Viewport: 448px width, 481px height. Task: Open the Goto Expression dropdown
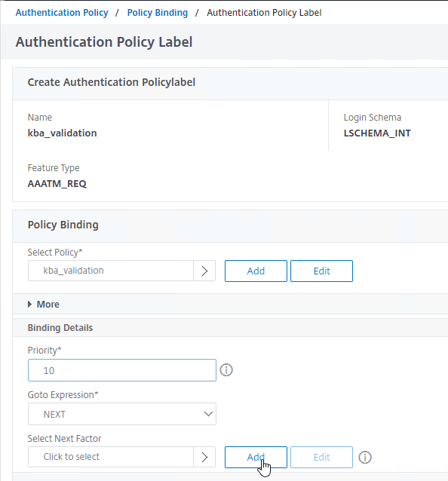[122, 414]
